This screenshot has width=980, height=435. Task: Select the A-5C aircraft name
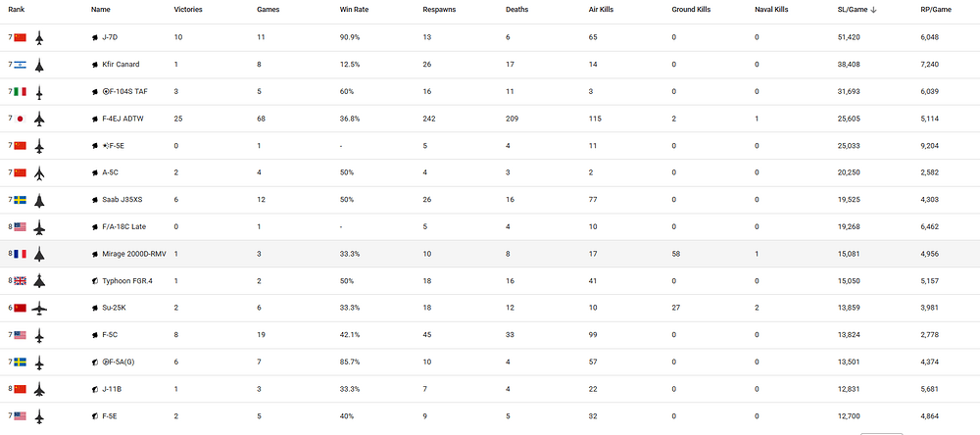[x=113, y=172]
